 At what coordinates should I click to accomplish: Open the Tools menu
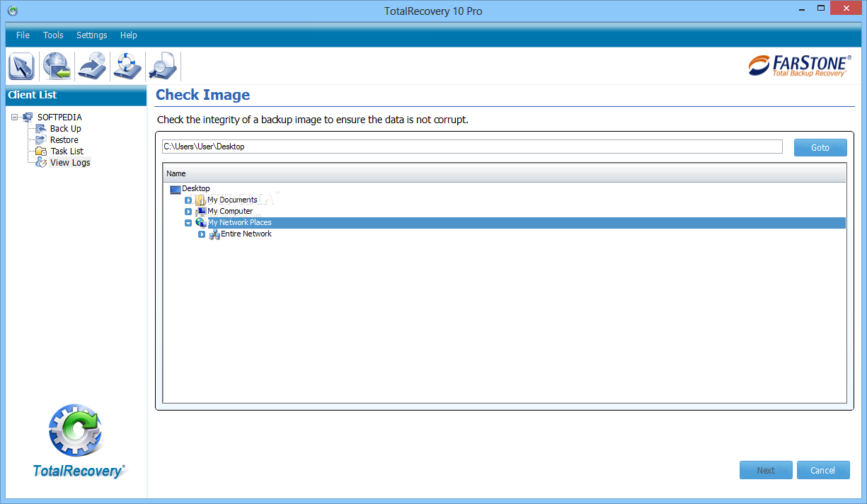click(x=53, y=35)
